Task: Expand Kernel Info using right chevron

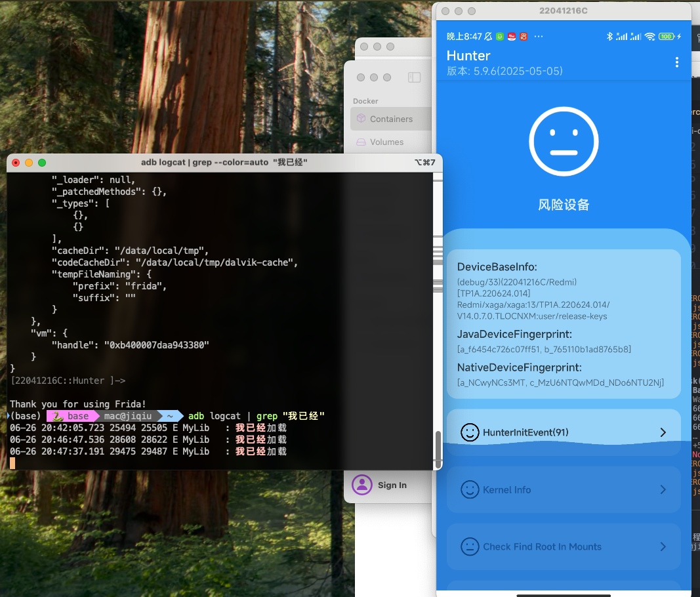Action: click(x=663, y=489)
